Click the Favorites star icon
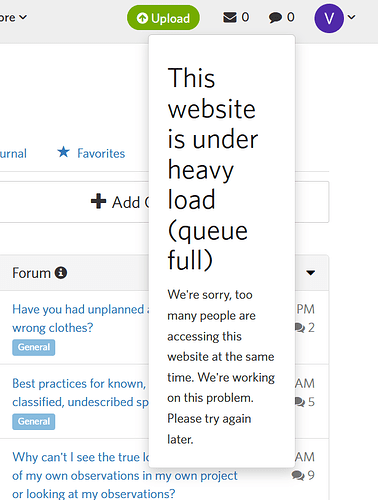This screenshot has height=500, width=378. click(63, 152)
